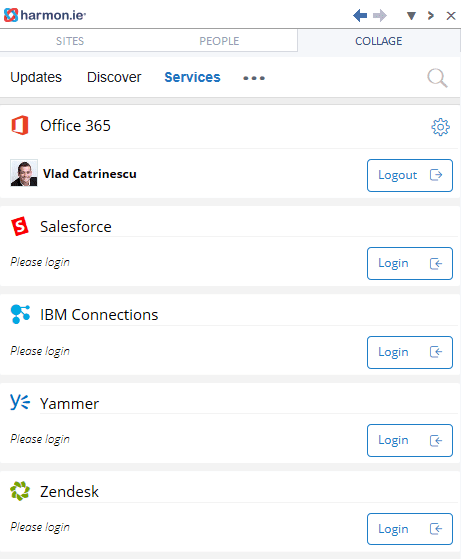Click the IBM Connections logo icon
Image resolution: width=461 pixels, height=559 pixels.
pyautogui.click(x=20, y=314)
